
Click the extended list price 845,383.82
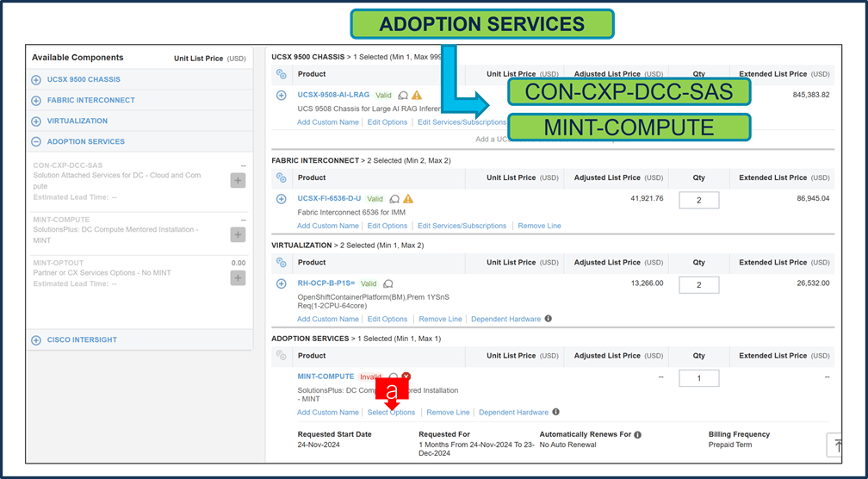pos(811,95)
